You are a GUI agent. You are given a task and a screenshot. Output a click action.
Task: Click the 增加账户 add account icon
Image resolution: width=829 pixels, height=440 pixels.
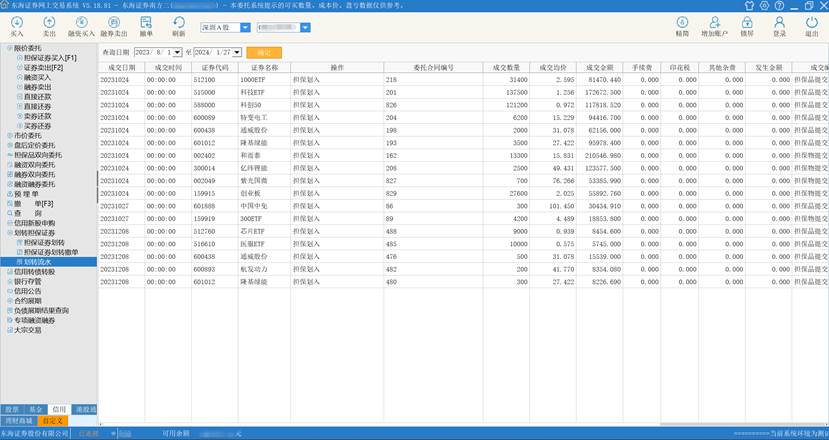tap(714, 26)
